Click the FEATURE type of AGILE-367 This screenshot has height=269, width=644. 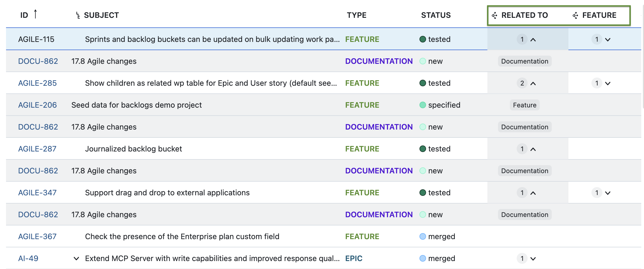point(362,237)
